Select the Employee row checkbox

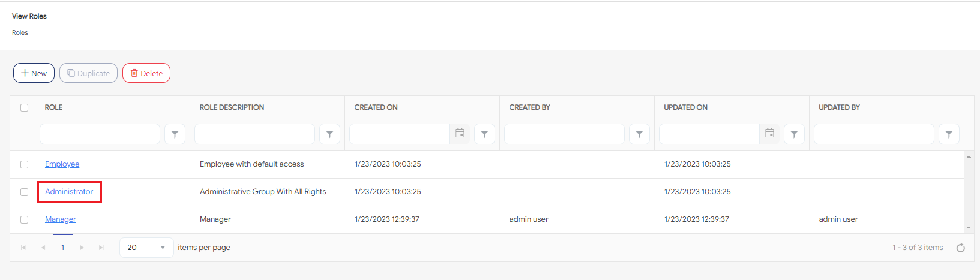25,164
